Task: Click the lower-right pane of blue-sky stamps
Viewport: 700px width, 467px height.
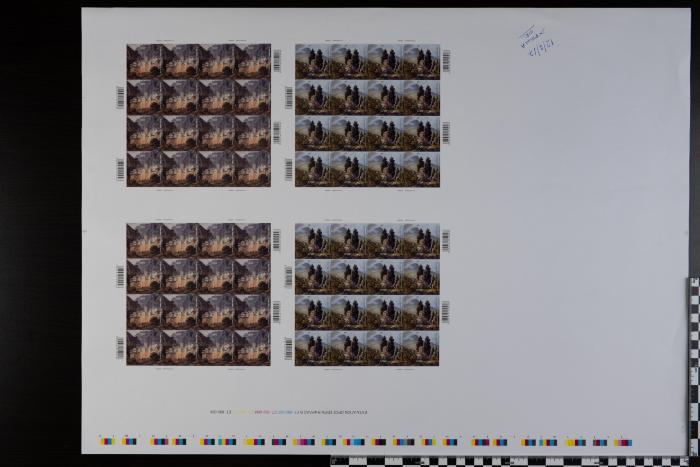Action: (x=367, y=295)
